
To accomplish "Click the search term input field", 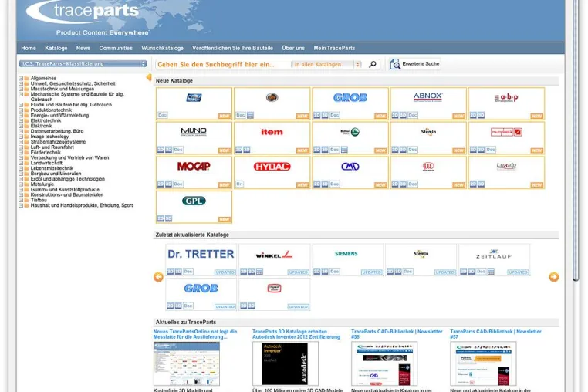I will [x=223, y=65].
